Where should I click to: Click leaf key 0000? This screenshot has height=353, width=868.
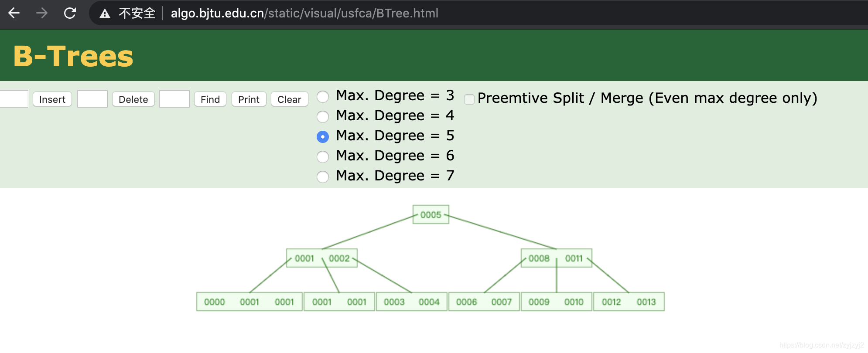(215, 302)
